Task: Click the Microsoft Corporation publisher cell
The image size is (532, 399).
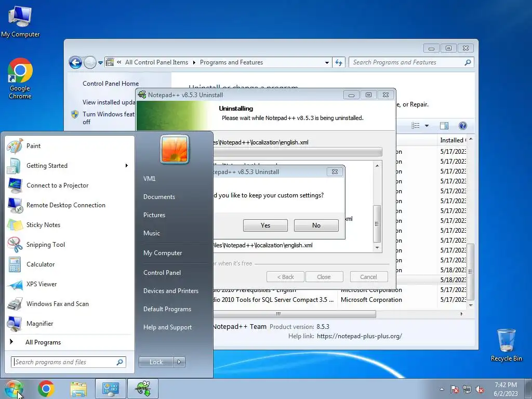Action: click(x=371, y=300)
